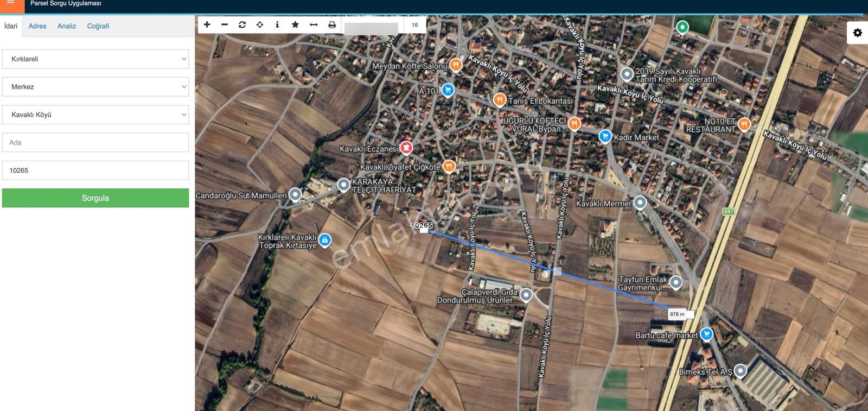Select the A-101 shopping cart marker
Viewport: 868px width, 411px height.
tap(448, 90)
